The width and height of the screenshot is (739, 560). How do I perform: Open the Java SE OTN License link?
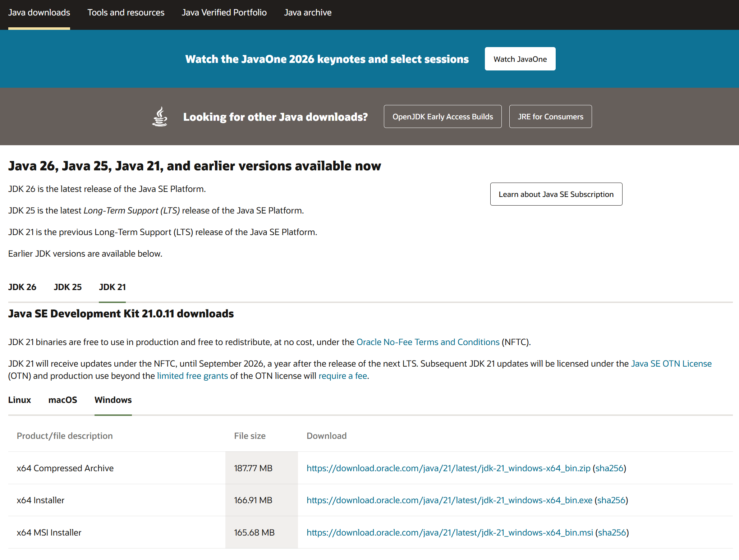pos(671,364)
